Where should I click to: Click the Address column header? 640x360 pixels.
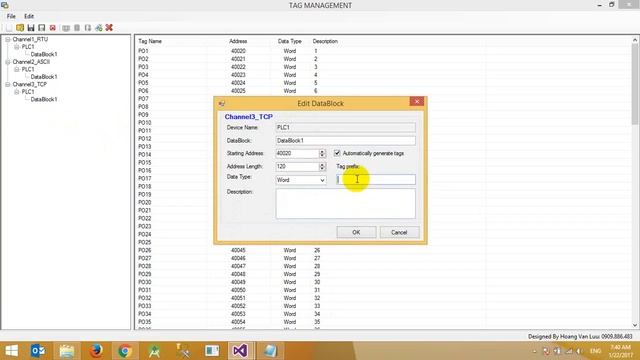tap(238, 41)
